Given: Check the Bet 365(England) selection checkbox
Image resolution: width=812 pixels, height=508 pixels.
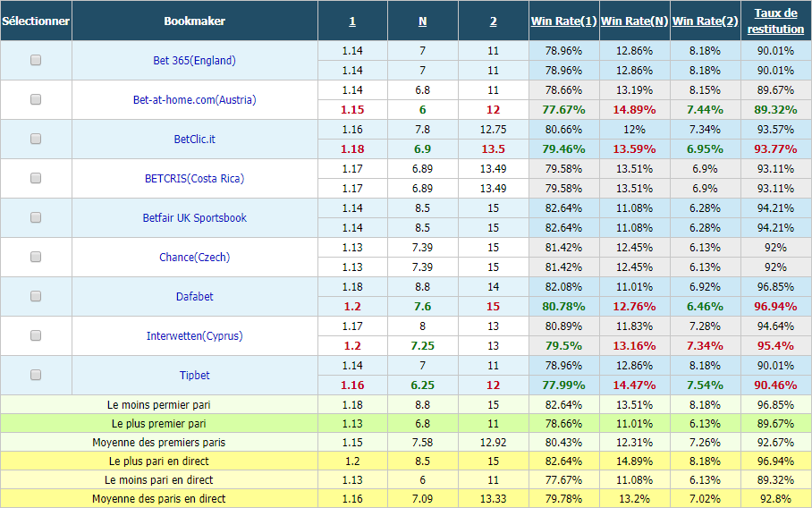Looking at the screenshot, I should tap(36, 60).
